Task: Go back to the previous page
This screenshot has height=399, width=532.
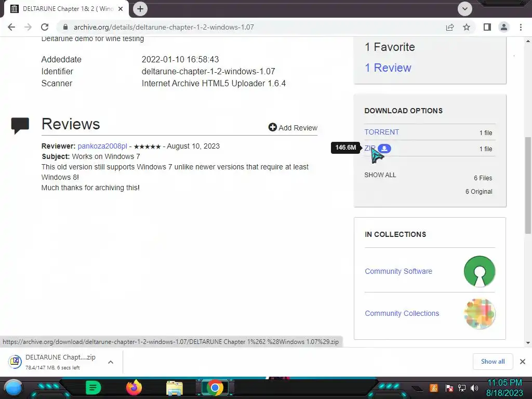Action: [x=11, y=27]
